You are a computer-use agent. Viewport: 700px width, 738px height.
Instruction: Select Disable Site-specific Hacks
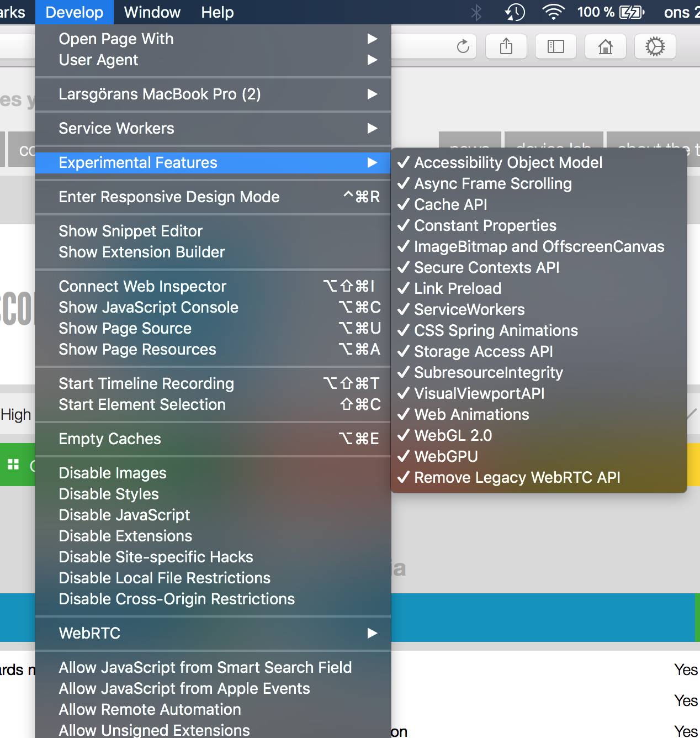213,557
